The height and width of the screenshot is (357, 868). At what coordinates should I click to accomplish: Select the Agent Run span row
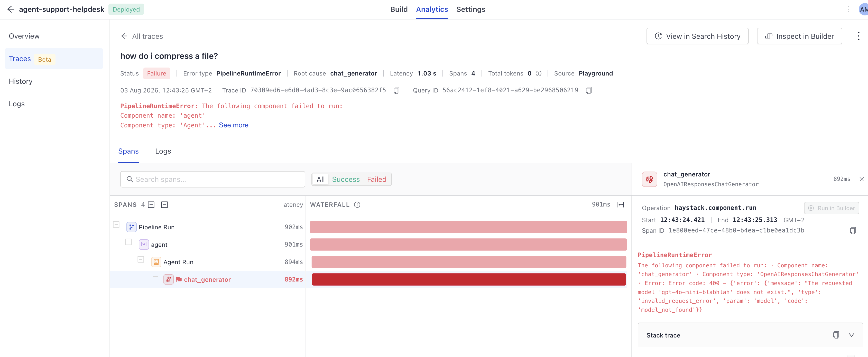click(x=208, y=262)
